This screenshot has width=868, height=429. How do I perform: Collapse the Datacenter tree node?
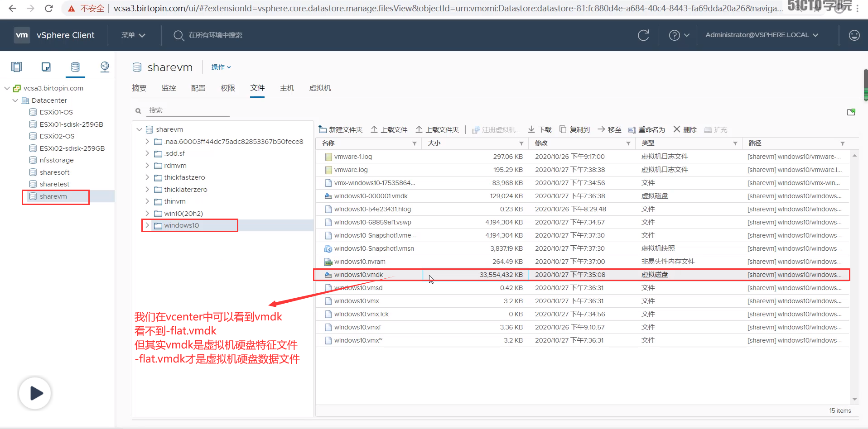click(15, 100)
